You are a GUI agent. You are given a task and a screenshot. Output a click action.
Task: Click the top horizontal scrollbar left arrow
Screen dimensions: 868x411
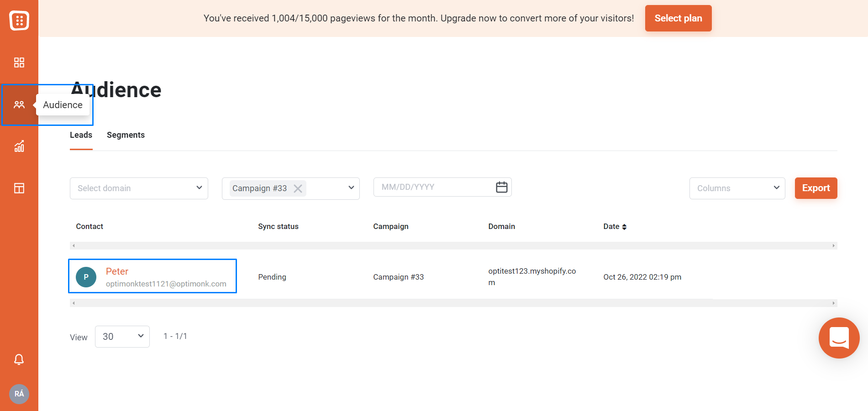(x=74, y=246)
